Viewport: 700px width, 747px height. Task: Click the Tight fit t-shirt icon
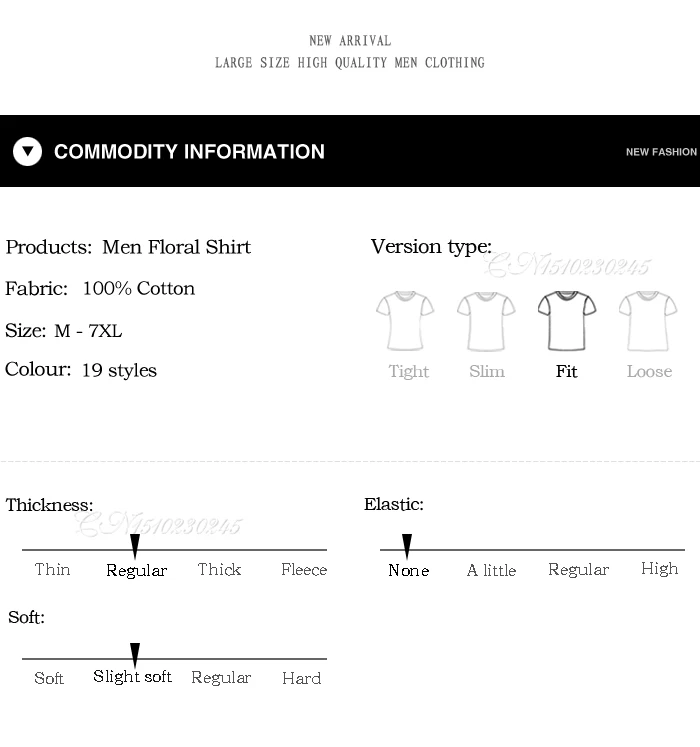click(x=405, y=321)
